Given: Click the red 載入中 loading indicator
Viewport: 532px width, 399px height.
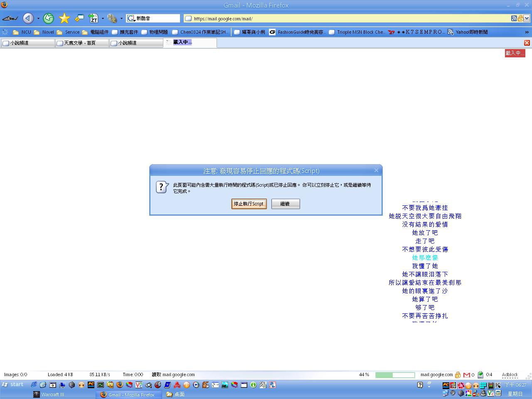Looking at the screenshot, I should pos(515,53).
